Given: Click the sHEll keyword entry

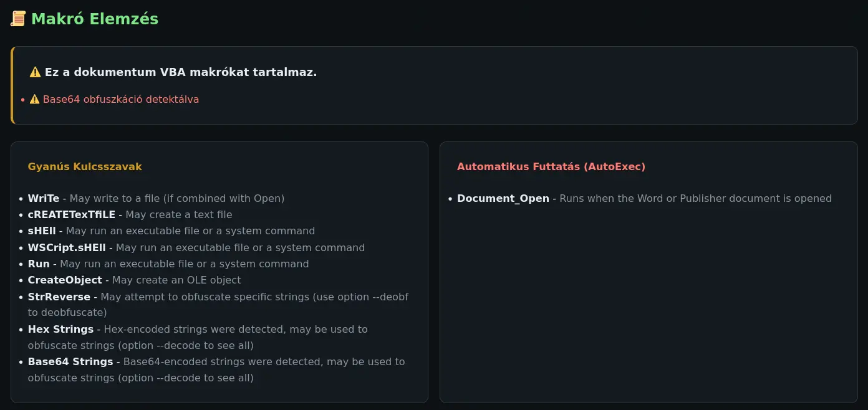Looking at the screenshot, I should pyautogui.click(x=42, y=231).
